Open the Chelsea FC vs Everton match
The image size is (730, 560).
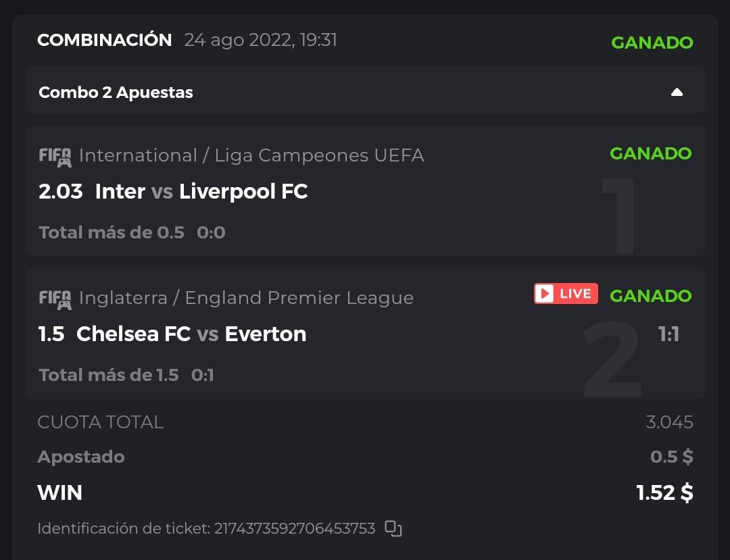[x=191, y=334]
